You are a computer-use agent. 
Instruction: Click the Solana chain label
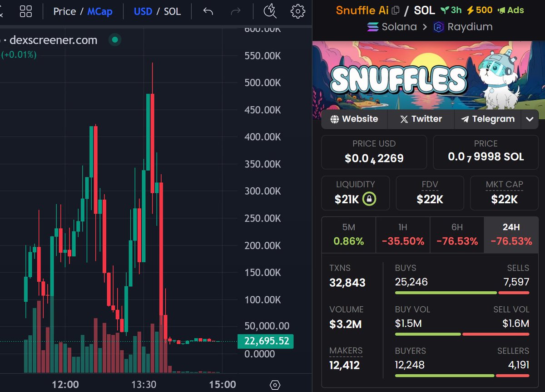click(x=399, y=27)
